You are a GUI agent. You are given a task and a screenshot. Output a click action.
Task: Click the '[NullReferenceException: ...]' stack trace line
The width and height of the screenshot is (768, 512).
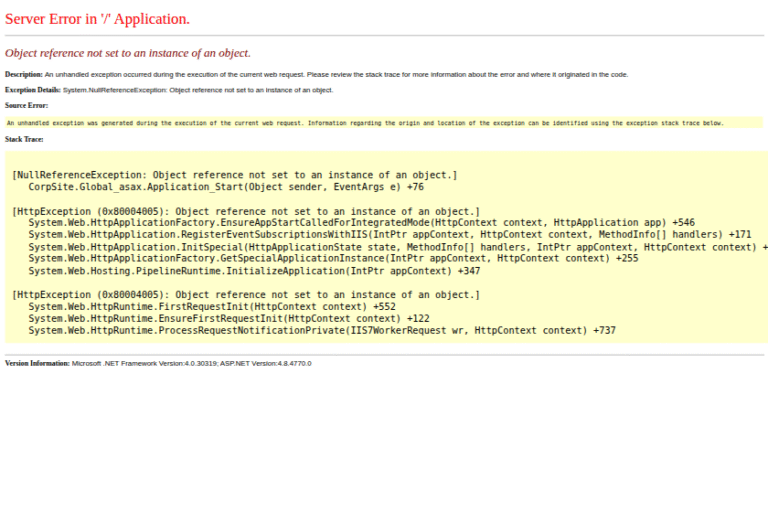[x=234, y=175]
